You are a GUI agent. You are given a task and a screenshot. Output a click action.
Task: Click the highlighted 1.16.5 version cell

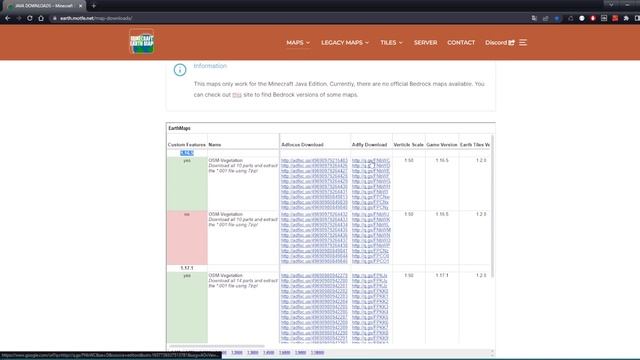[187, 153]
